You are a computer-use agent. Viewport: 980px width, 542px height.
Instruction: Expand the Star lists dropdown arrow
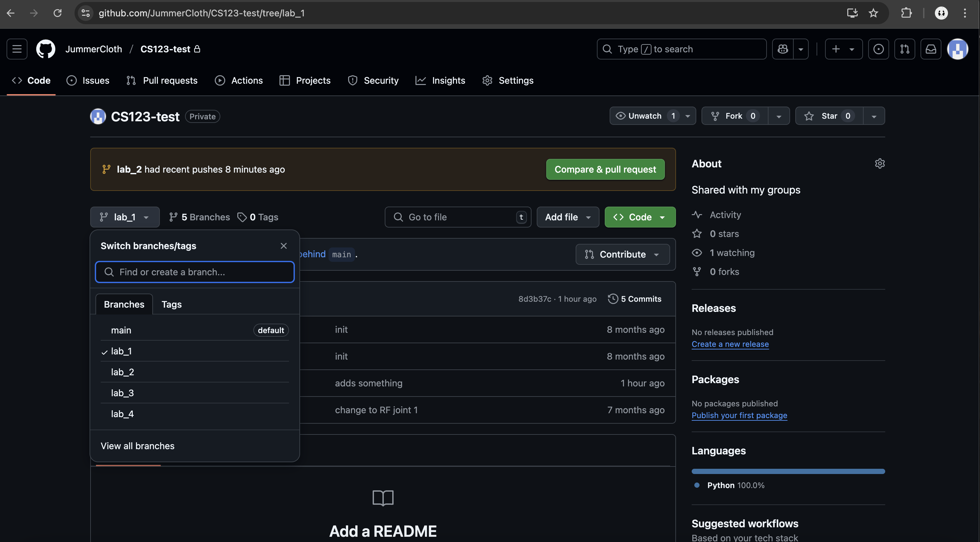click(874, 116)
